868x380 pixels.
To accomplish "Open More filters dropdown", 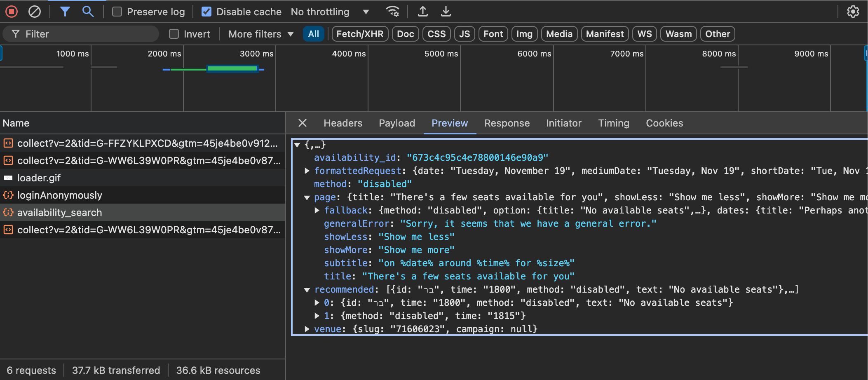I will pyautogui.click(x=261, y=34).
